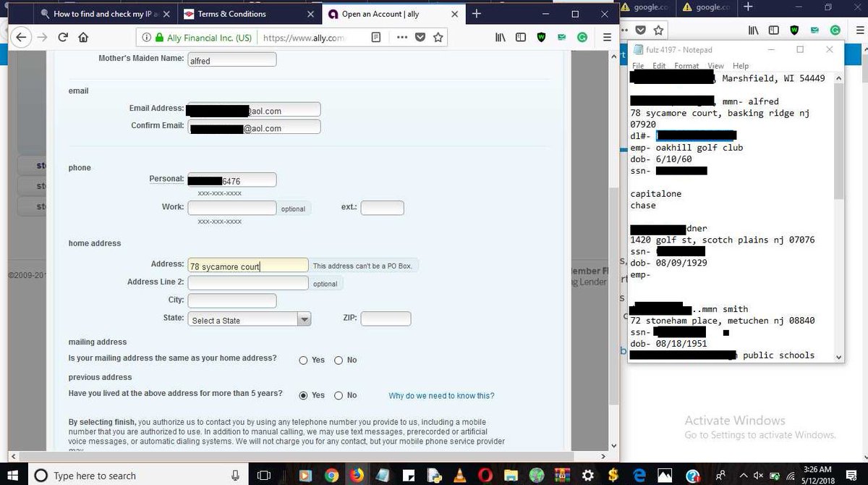Launch Google Chrome from the taskbar
868x485 pixels.
[331, 476]
